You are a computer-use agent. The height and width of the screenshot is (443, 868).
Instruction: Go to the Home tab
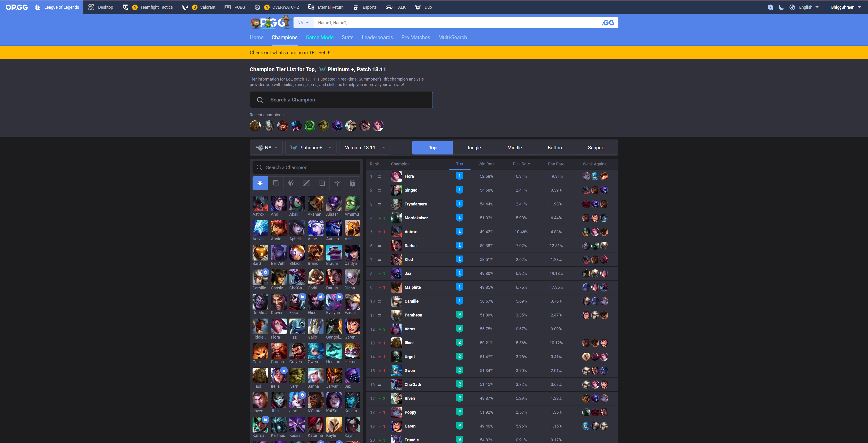[256, 37]
